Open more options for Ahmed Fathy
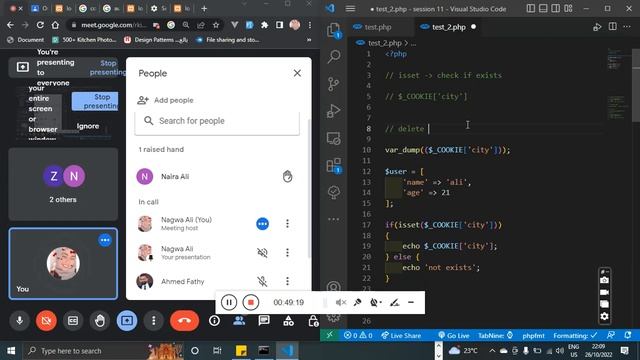Image resolution: width=640 pixels, height=360 pixels. [x=287, y=281]
